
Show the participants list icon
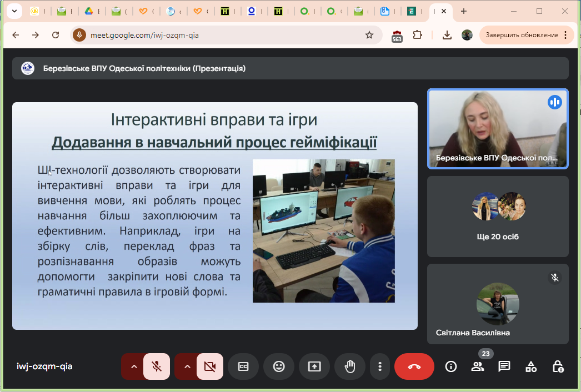pyautogui.click(x=478, y=366)
